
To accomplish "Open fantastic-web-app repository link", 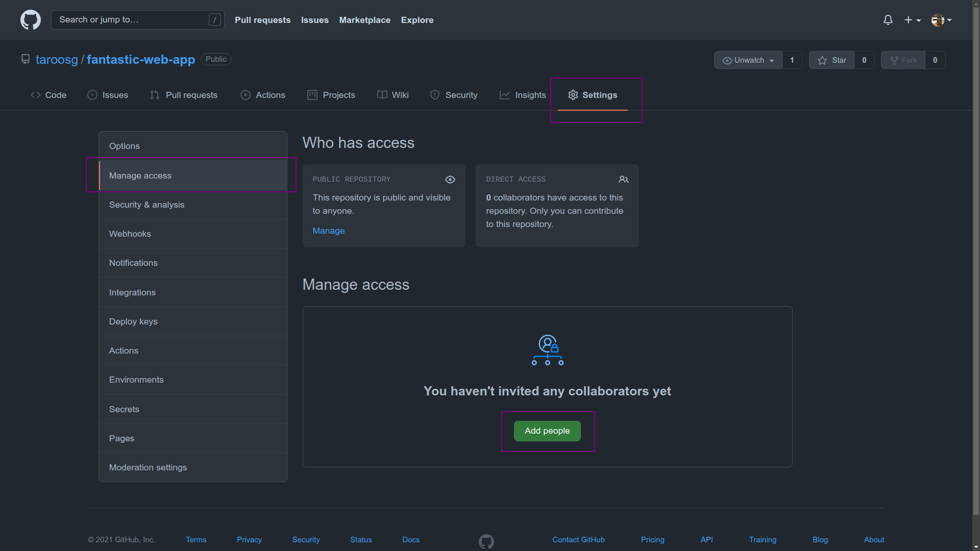I will (141, 59).
